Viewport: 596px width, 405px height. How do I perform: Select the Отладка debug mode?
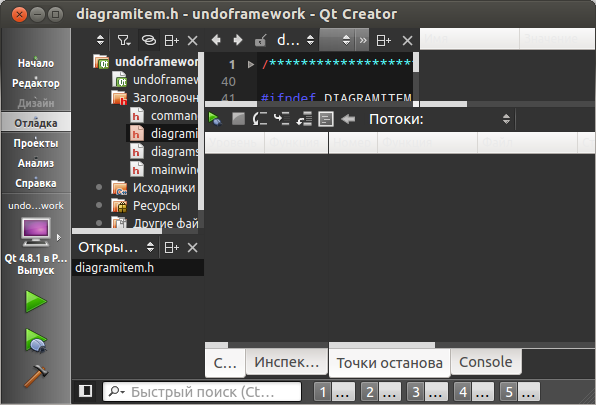pos(36,123)
